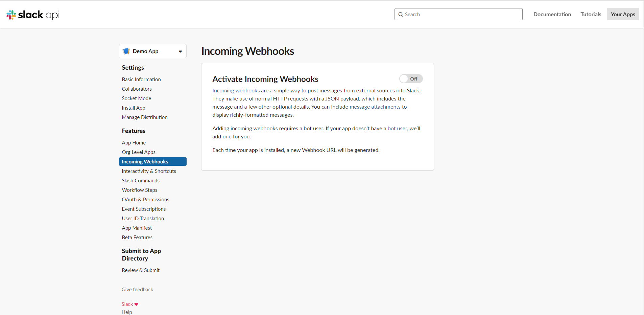The width and height of the screenshot is (644, 315).
Task: Click the 'Incoming Webhooks' page heading
Action: point(247,51)
